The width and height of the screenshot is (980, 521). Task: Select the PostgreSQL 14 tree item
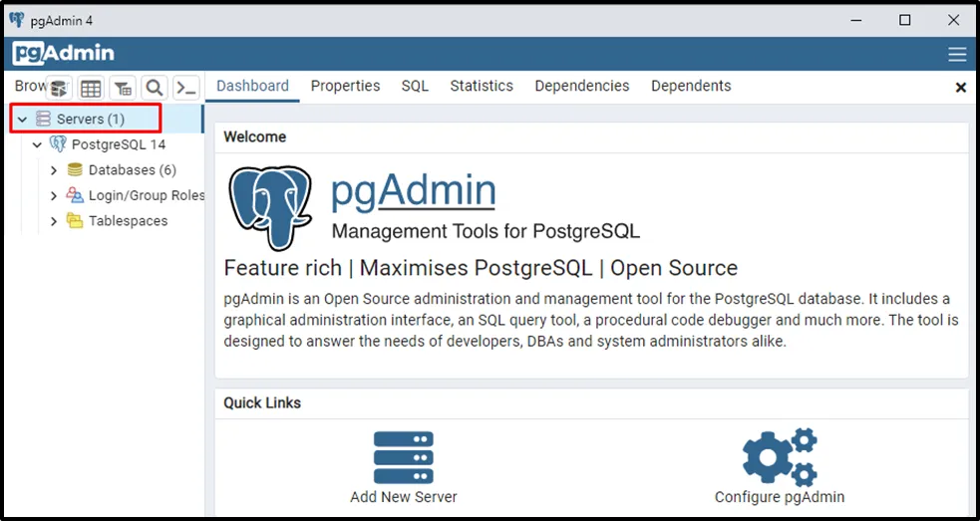coord(118,145)
